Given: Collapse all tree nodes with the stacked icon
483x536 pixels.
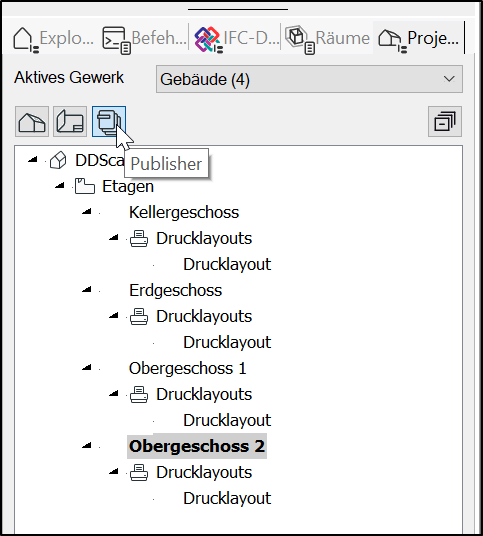Looking at the screenshot, I should [x=445, y=122].
